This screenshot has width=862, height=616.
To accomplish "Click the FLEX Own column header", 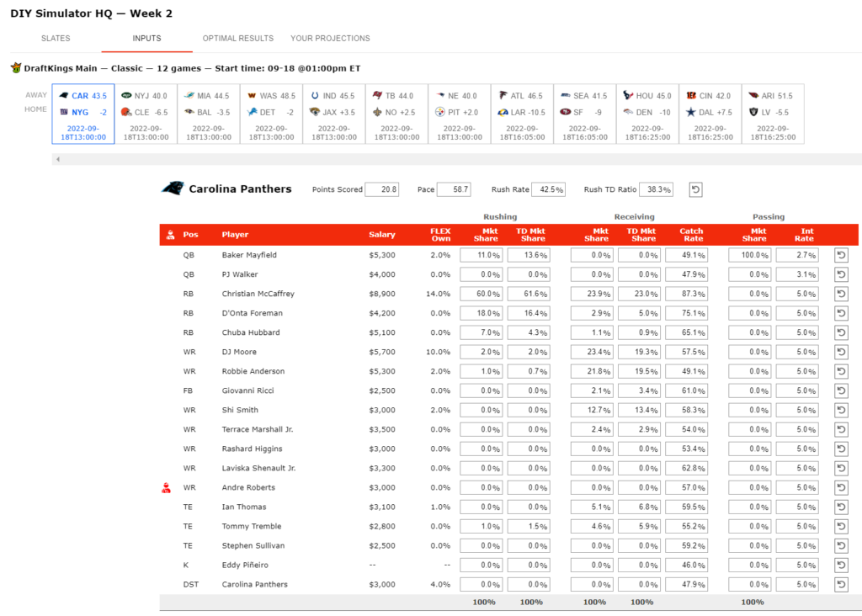I will tap(440, 235).
